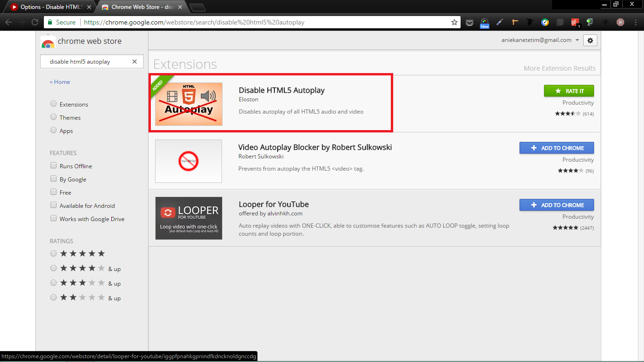Open the Chrome three-dot menu
The width and height of the screenshot is (644, 362).
click(635, 22)
